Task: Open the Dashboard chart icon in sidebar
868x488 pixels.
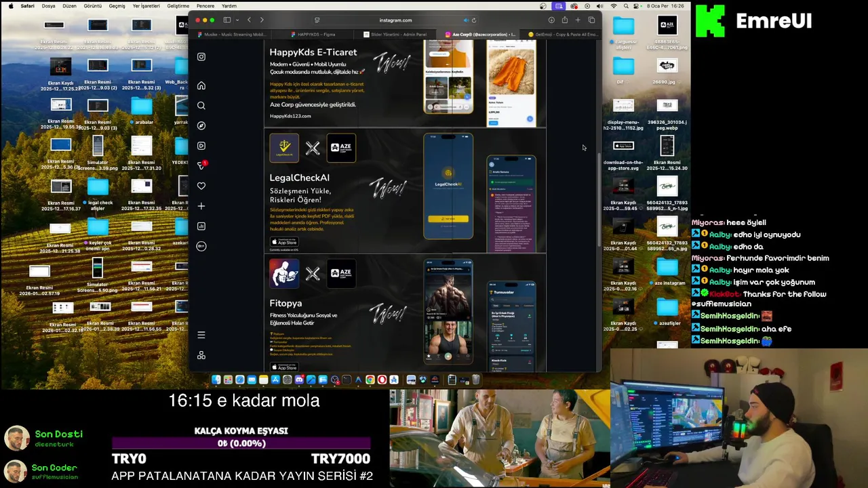Action: pyautogui.click(x=201, y=226)
